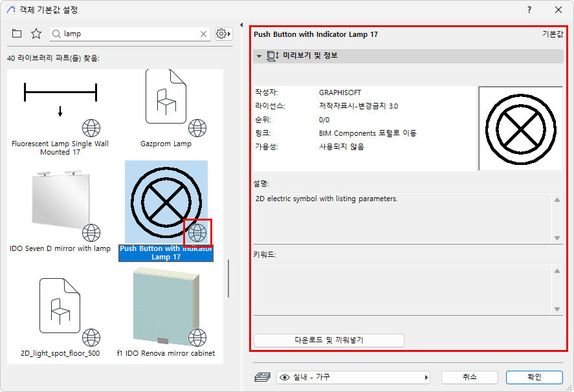This screenshot has width=574, height=392.
Task: Click inside the lamp search field
Action: (x=130, y=34)
